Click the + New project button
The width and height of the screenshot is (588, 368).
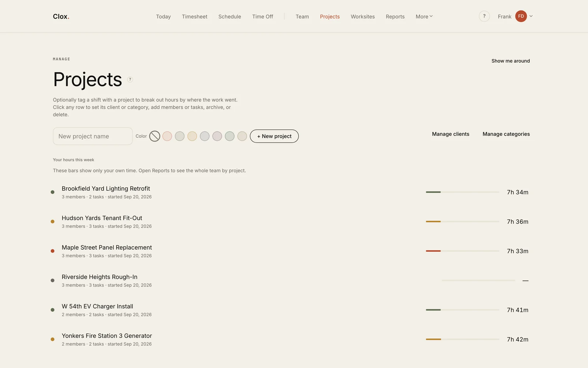coord(274,136)
